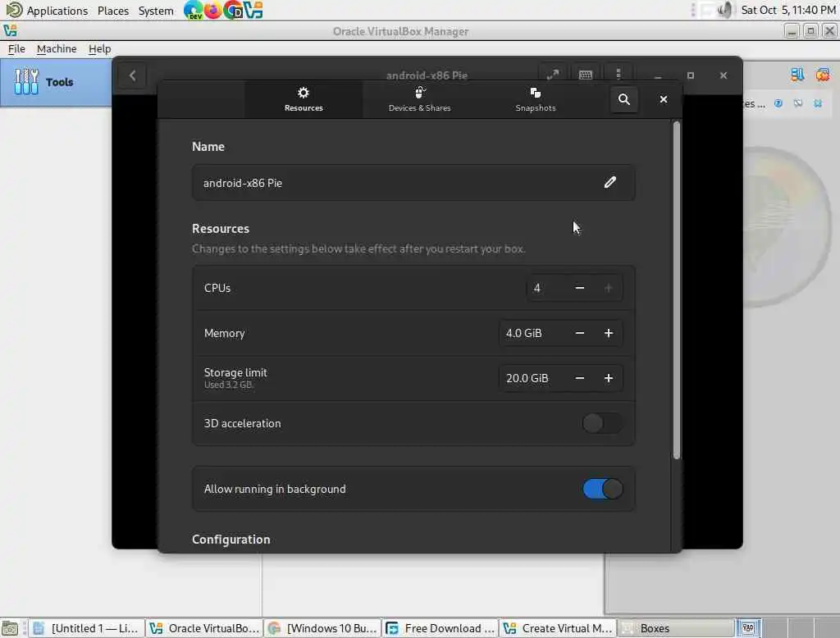Click the VirtualBox title bar logo icon
The image size is (840, 638).
point(10,31)
